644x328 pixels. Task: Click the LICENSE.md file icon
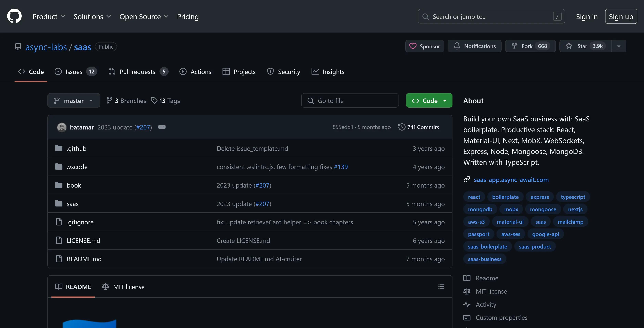[x=59, y=240]
